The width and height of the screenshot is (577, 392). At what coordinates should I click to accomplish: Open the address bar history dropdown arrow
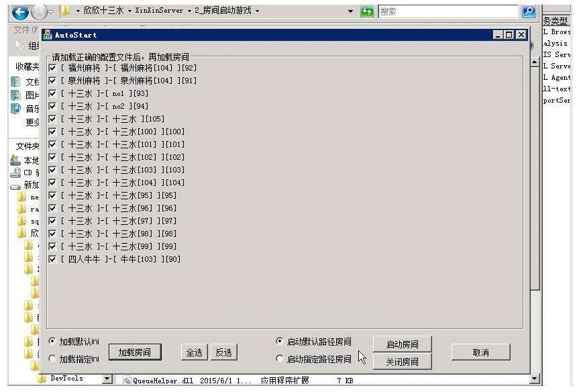click(x=350, y=11)
